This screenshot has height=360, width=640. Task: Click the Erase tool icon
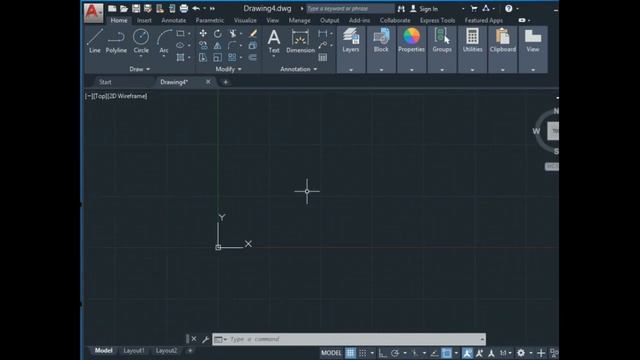point(253,33)
